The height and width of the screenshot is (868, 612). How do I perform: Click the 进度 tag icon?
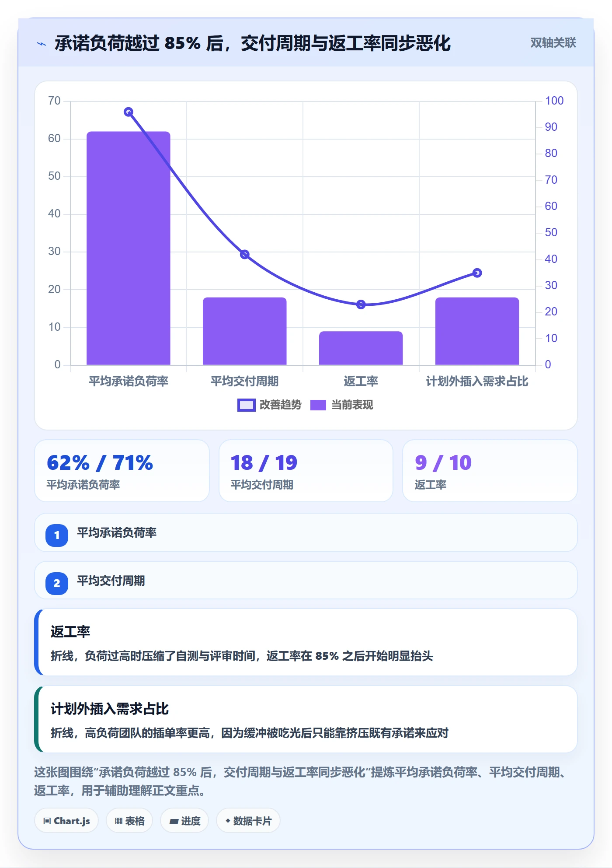[x=174, y=821]
